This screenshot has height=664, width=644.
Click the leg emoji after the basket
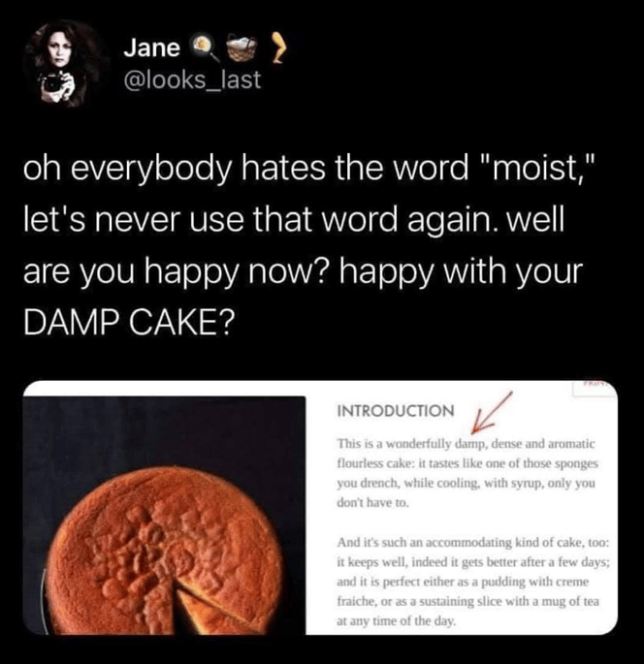(278, 47)
